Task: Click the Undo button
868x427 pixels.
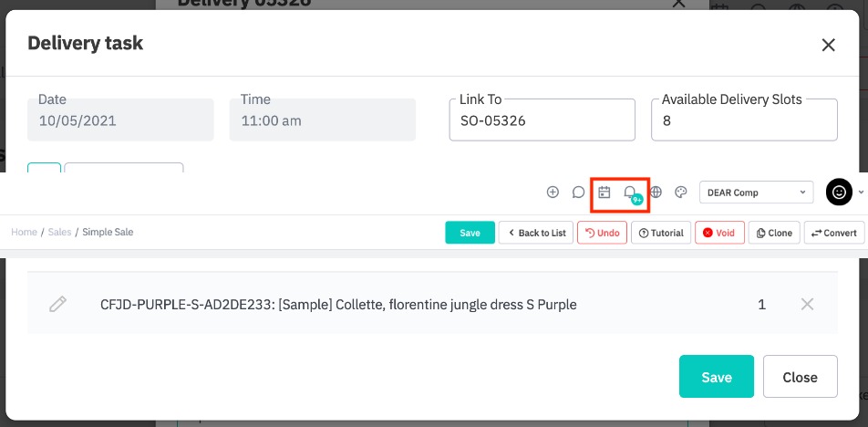Action: coord(602,233)
